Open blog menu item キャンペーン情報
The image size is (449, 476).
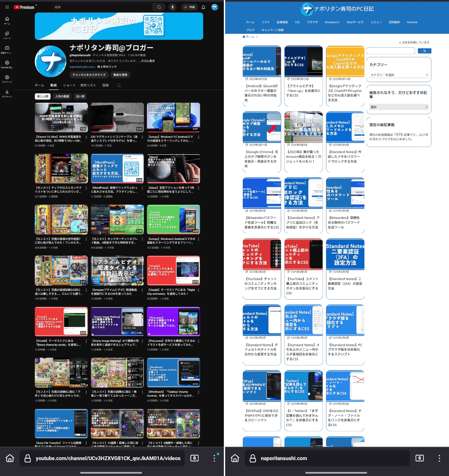[272, 30]
